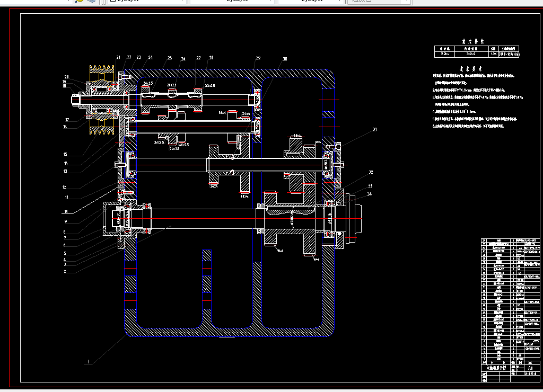Click part balloon number 32
Screen dimensions: 543x392
371,172
